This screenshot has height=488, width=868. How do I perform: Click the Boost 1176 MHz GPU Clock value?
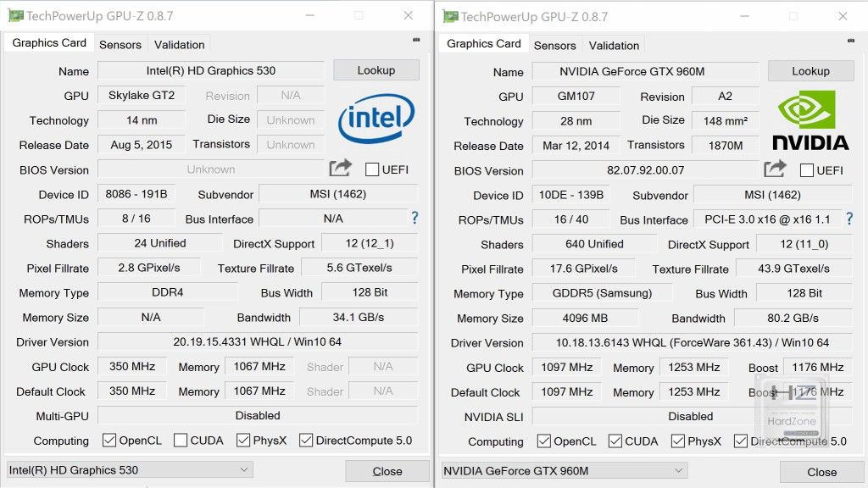[818, 368]
